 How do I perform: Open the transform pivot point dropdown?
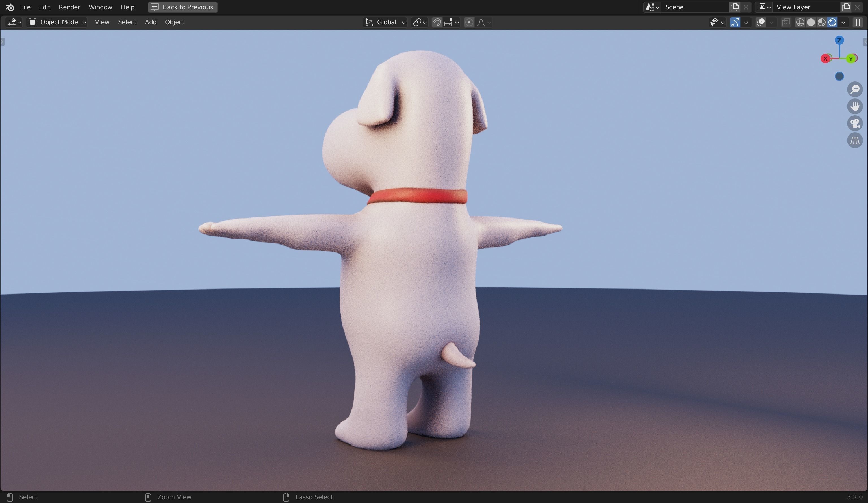420,22
